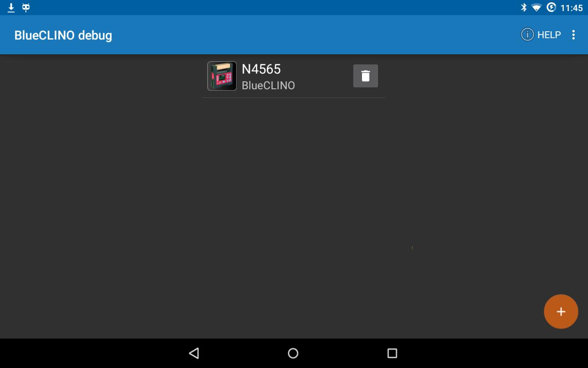Click the BlueCLINO debug app title
This screenshot has width=588, height=368.
[x=63, y=35]
